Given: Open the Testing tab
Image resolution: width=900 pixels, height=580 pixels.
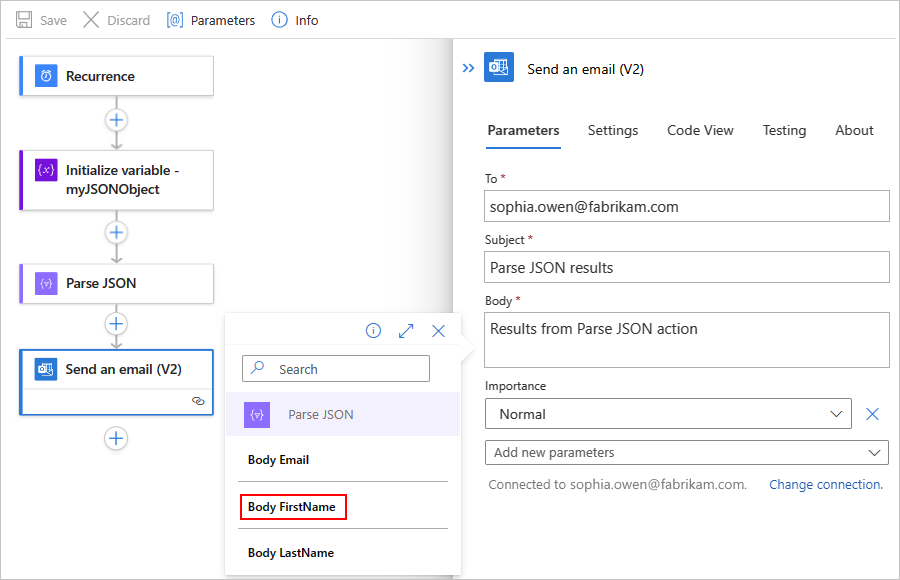Looking at the screenshot, I should 784,130.
